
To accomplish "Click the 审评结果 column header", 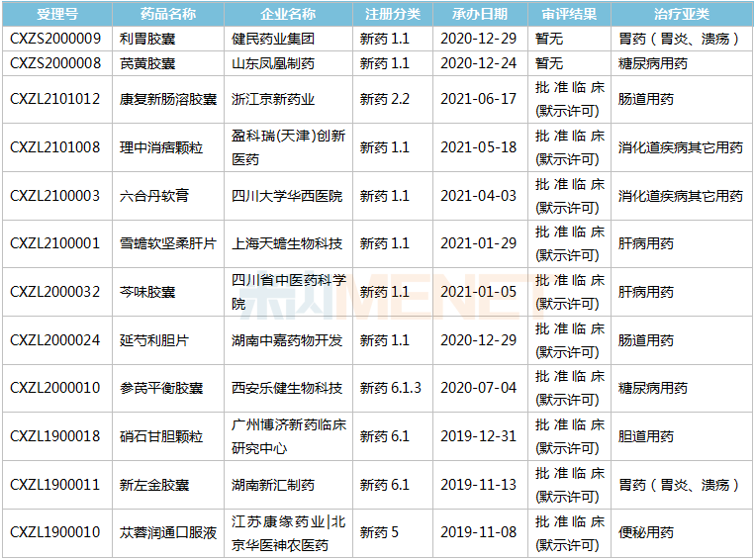I will [569, 14].
